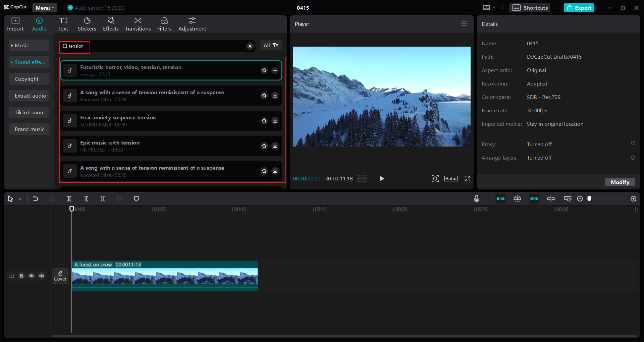Favorite the 00:48 Kurosaki Mika track
The width and height of the screenshot is (644, 342).
264,96
